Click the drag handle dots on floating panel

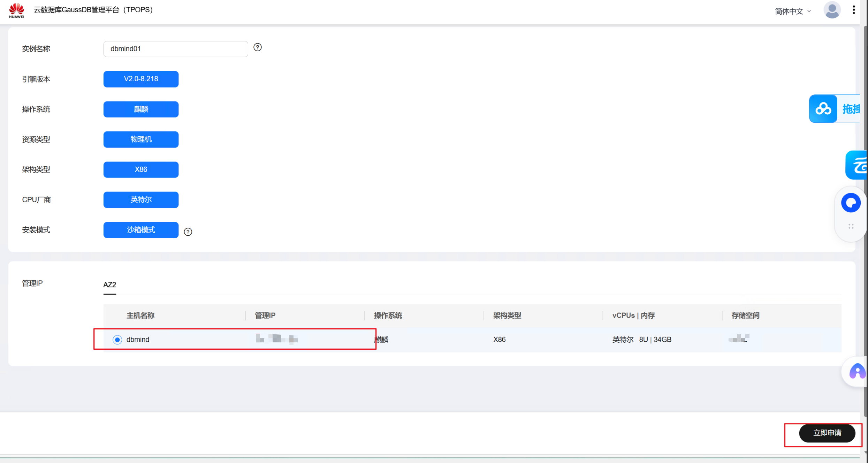point(851,227)
